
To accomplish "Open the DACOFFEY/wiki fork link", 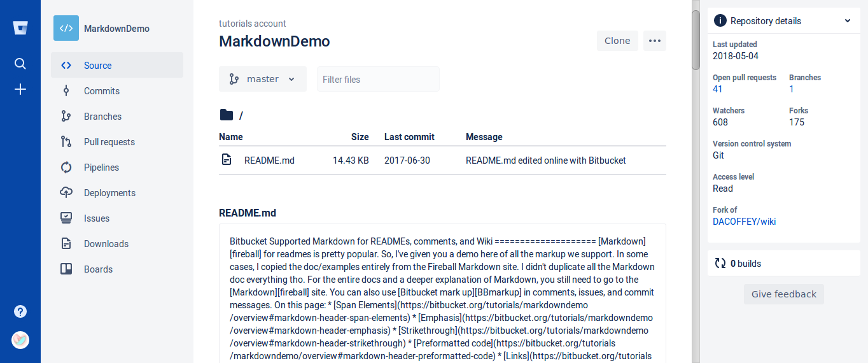I will pyautogui.click(x=744, y=222).
